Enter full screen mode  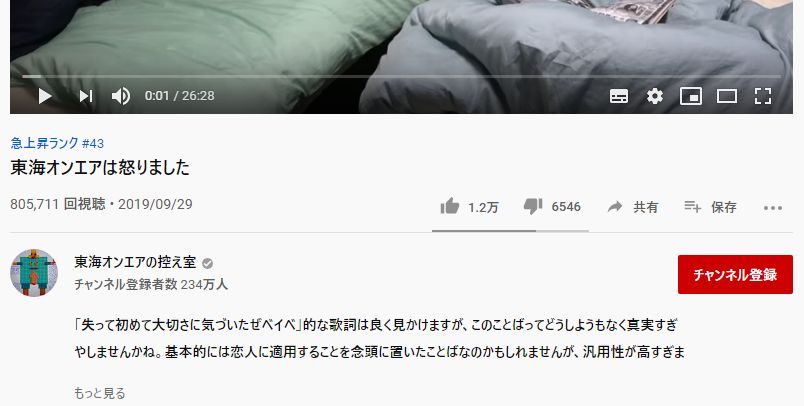763,96
